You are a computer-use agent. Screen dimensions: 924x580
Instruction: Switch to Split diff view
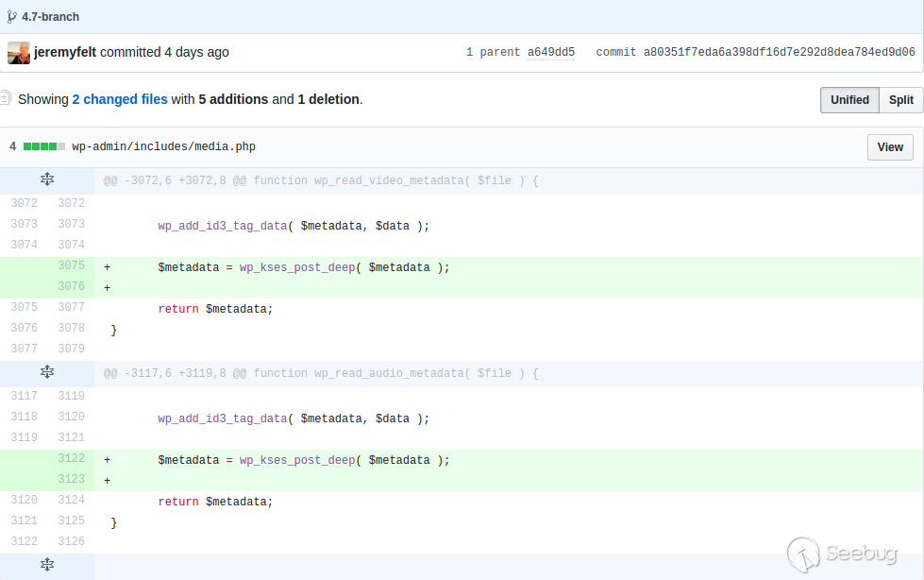[900, 100]
